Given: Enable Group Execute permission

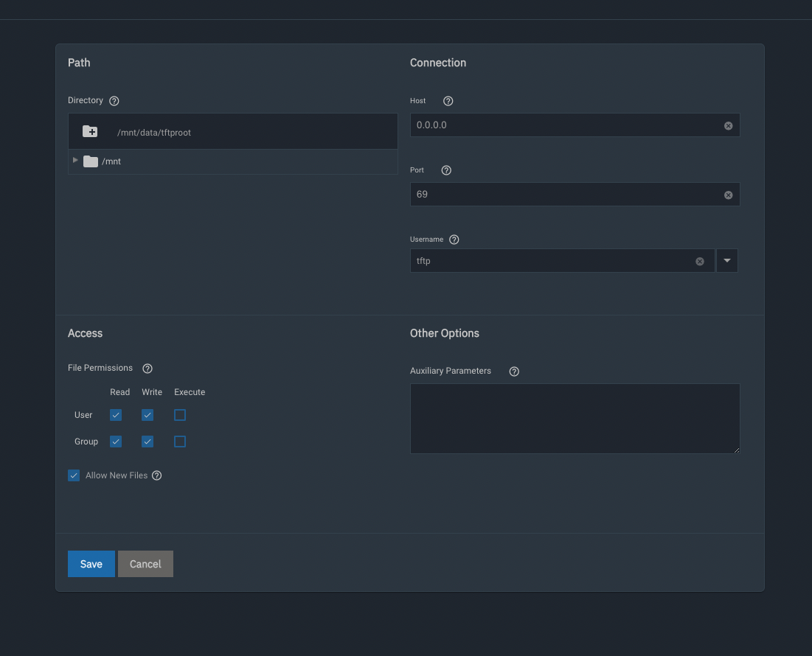Looking at the screenshot, I should (180, 442).
